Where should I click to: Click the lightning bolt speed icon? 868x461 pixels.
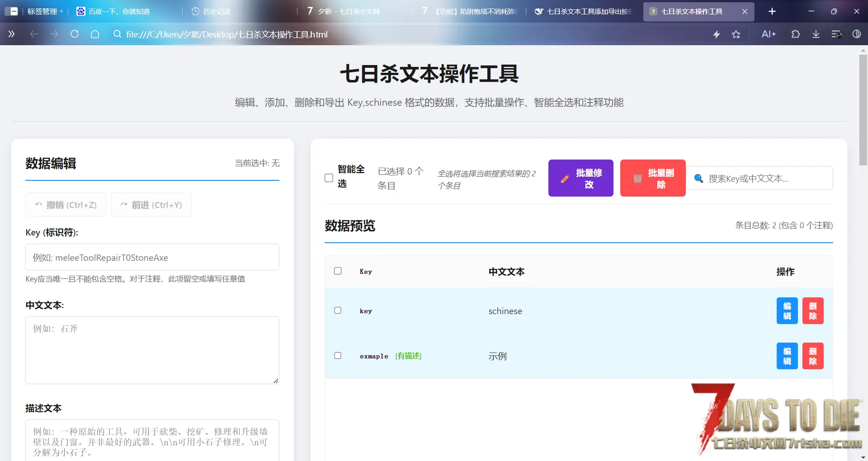click(x=717, y=34)
